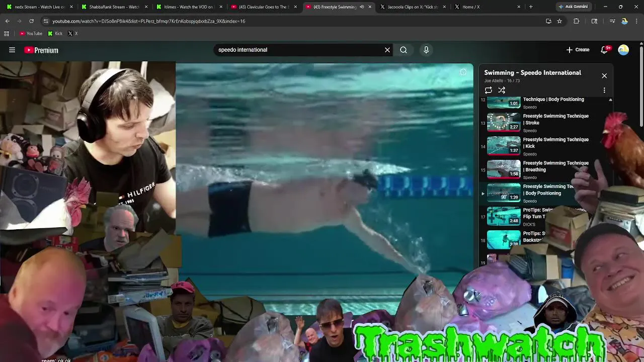Image resolution: width=644 pixels, height=362 pixels.
Task: Close the Swimming playlist panel
Action: tap(604, 75)
